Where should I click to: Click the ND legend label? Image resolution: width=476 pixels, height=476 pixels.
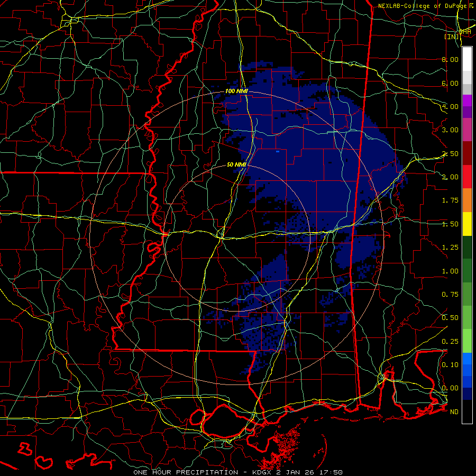(x=454, y=412)
